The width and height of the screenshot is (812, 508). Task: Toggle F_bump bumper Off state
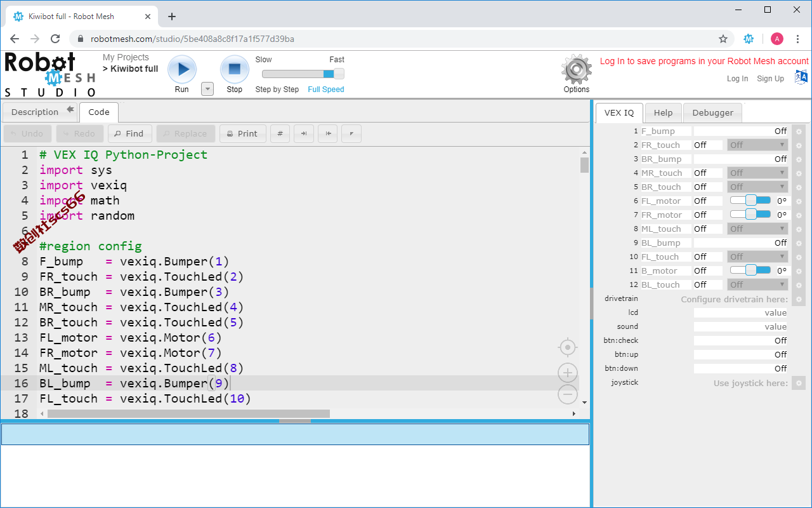tap(741, 131)
